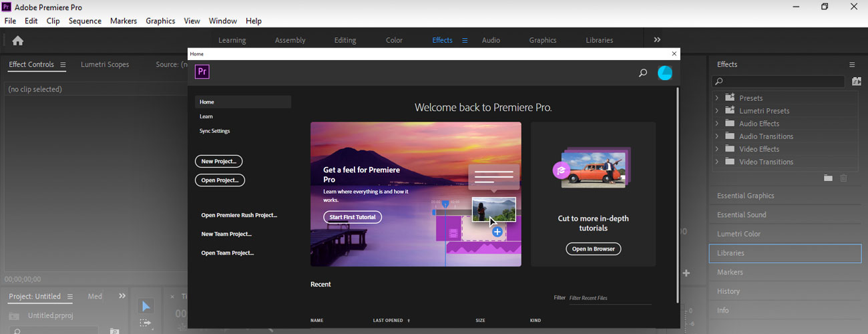Switch to Editing workspace
The height and width of the screenshot is (334, 868).
click(345, 40)
